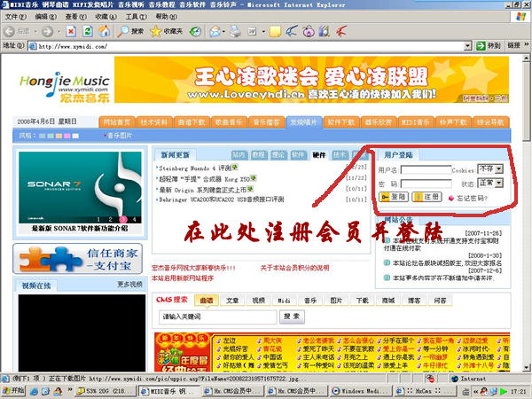Open the 53% 20G taskbar item
This screenshot has height=399, width=532.
point(106,391)
